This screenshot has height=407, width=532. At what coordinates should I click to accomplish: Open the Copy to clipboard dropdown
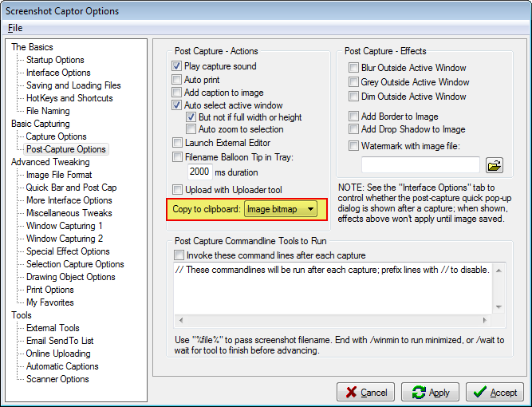tap(281, 209)
